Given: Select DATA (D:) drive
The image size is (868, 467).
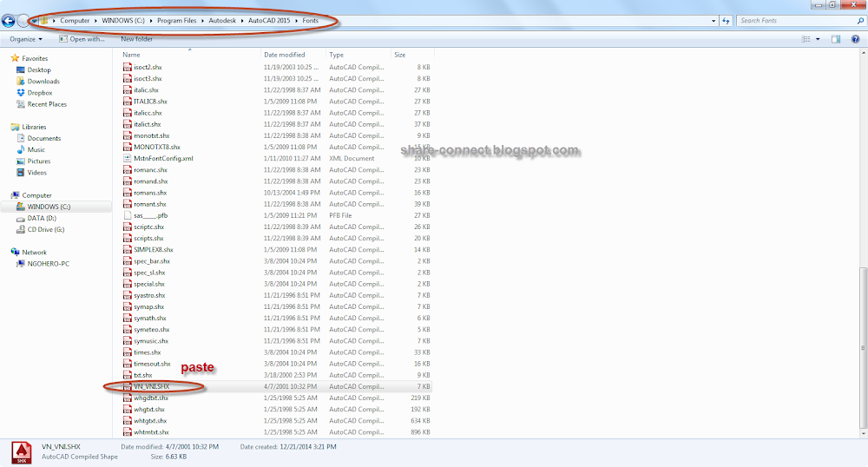Looking at the screenshot, I should point(42,218).
